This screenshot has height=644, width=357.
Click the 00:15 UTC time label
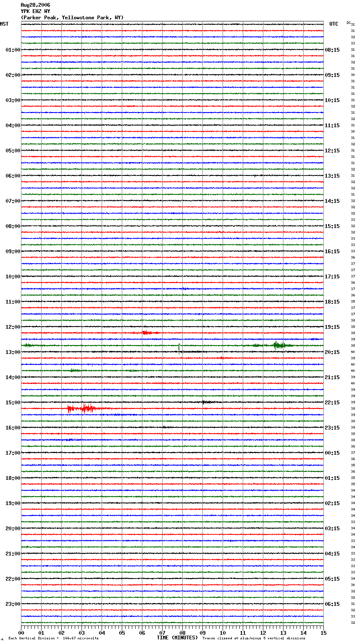pos(332,453)
